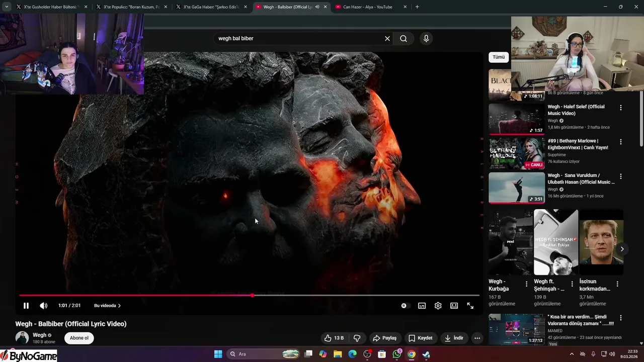This screenshot has height=362, width=644.
Task: Launch Copilot from taskbar
Action: tap(323, 354)
